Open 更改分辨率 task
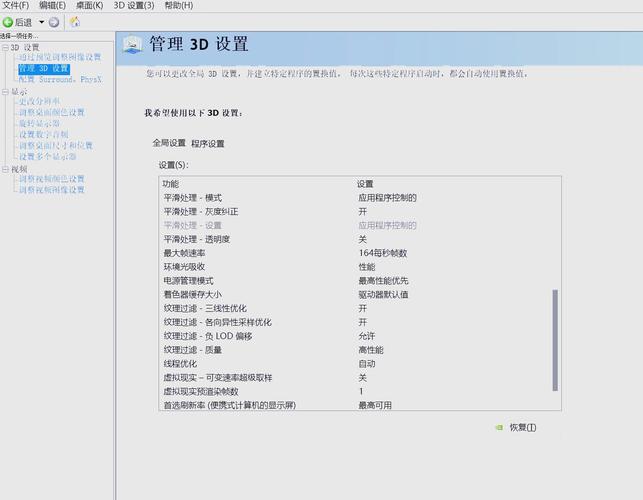 click(39, 101)
